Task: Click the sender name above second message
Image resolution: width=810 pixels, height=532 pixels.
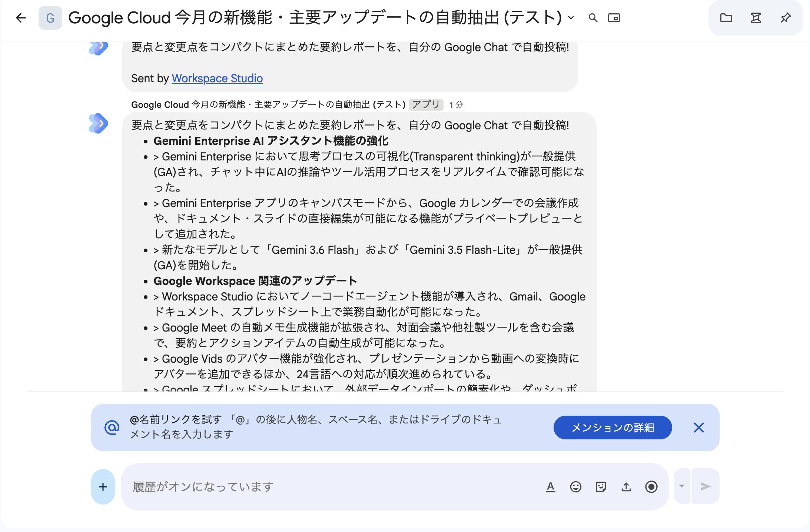Action: coord(268,105)
